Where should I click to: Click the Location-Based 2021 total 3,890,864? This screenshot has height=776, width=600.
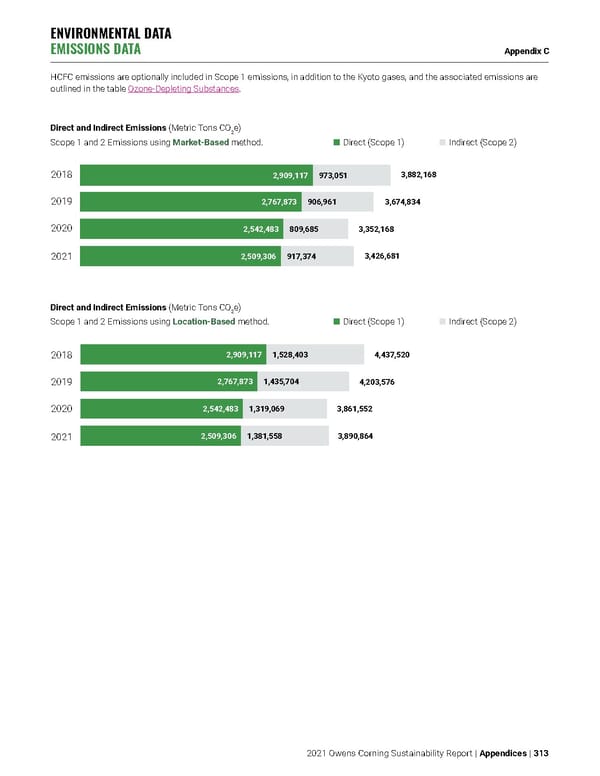pyautogui.click(x=355, y=435)
